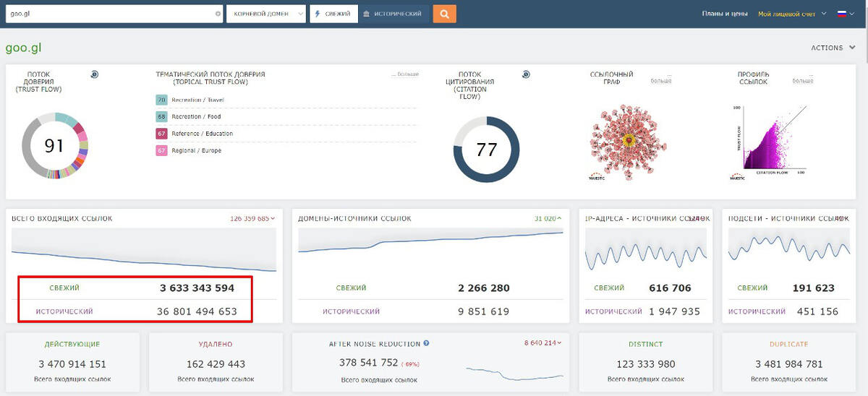Expand the 8 640 214 noise reduction indicator
This screenshot has width=868, height=396.
[542, 343]
